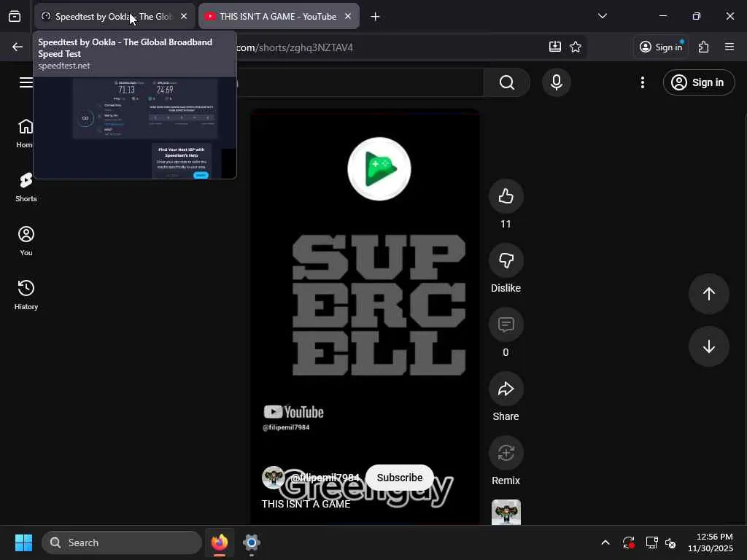Open the muted volume tray icon
This screenshot has height=560, width=747.
[x=671, y=542]
